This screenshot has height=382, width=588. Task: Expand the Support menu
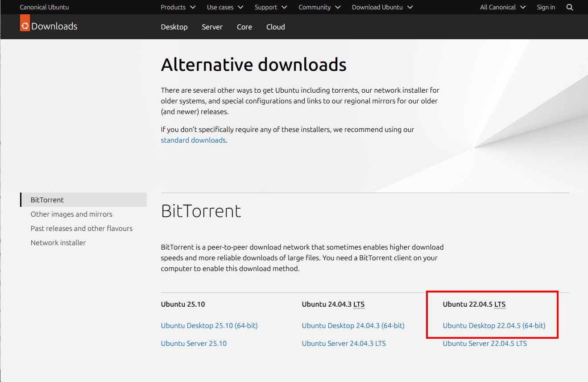pyautogui.click(x=271, y=7)
